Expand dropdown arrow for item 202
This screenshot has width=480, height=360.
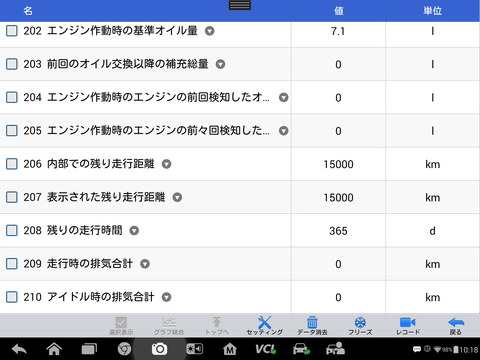pos(209,31)
